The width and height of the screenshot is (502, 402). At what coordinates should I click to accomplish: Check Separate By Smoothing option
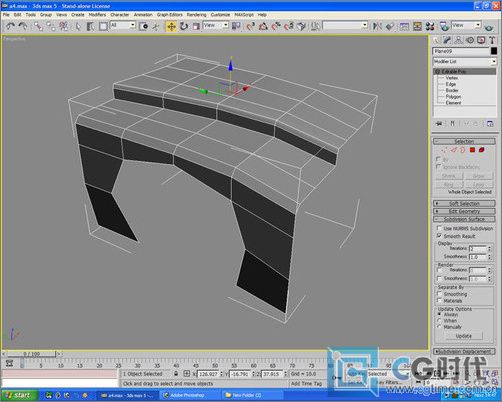tap(440, 294)
